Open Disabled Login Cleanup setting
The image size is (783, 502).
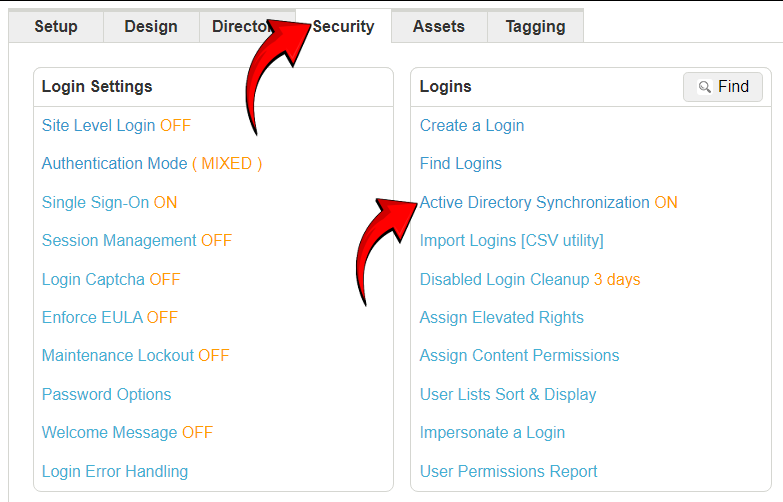pyautogui.click(x=530, y=279)
